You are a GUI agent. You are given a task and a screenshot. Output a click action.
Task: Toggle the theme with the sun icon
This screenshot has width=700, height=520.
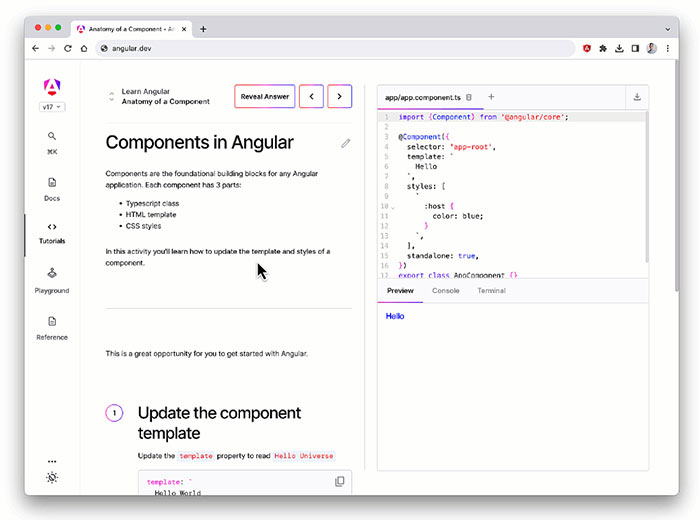click(52, 478)
